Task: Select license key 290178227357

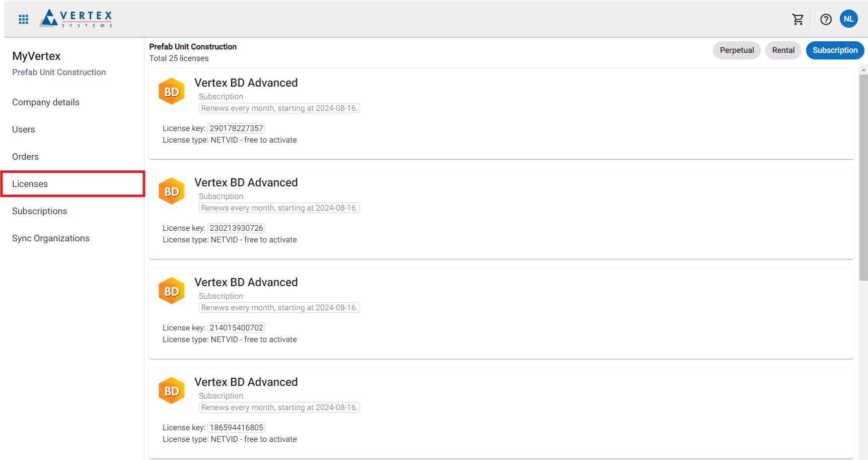Action: click(x=236, y=128)
